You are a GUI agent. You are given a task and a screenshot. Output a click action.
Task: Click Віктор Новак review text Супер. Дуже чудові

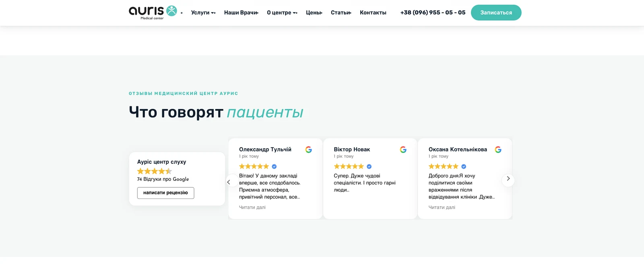point(365,183)
